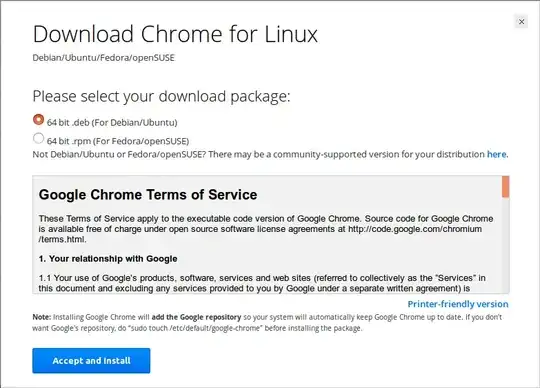Choose the 64 bit .rpm radio button
Screen dimensions: 540x388
[x=39, y=138]
